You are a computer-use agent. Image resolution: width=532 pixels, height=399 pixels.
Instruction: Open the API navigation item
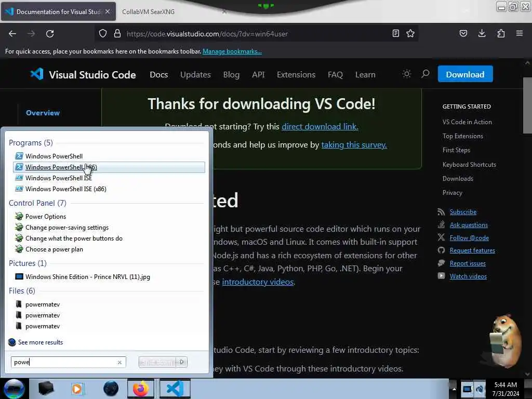258,75
